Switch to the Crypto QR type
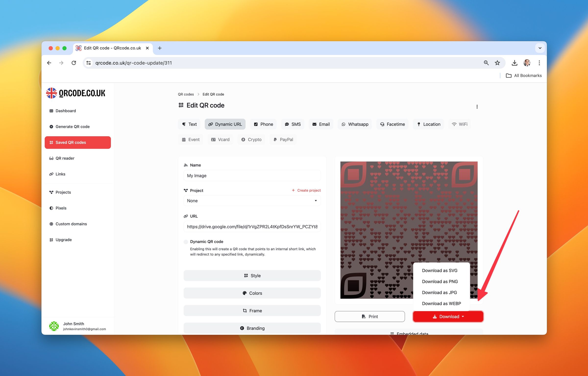This screenshot has height=376, width=588. coord(251,139)
